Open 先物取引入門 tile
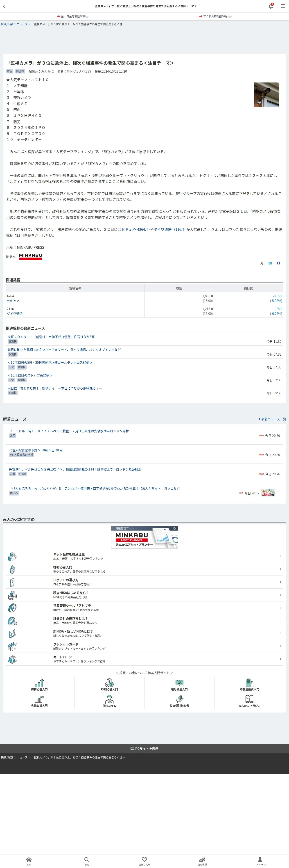 point(39,701)
